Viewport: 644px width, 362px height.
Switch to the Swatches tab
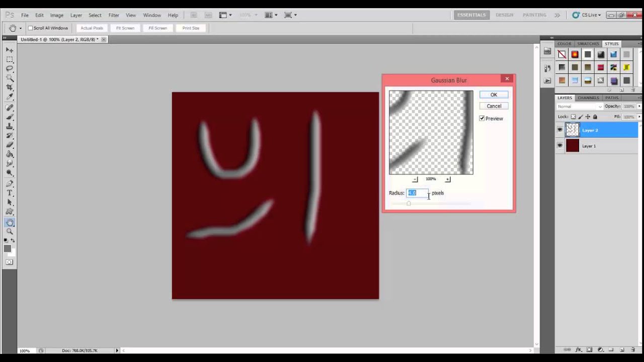coord(588,44)
